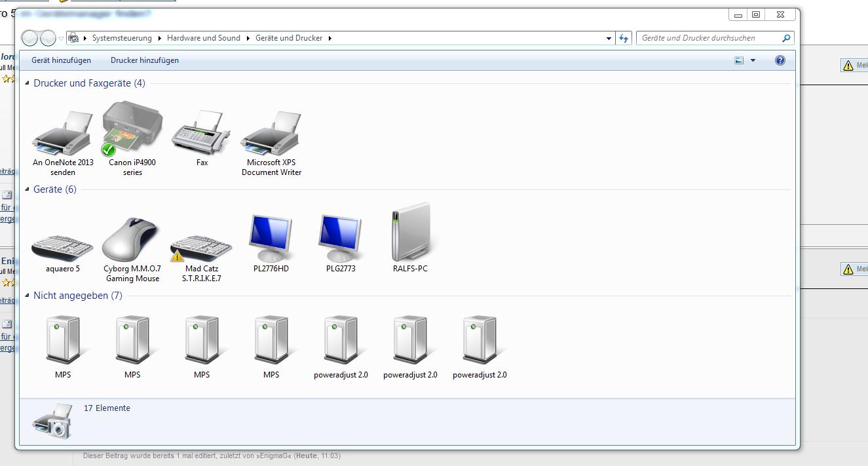
Task: Expand the arrow after Geräte und Drucker
Action: click(x=330, y=38)
